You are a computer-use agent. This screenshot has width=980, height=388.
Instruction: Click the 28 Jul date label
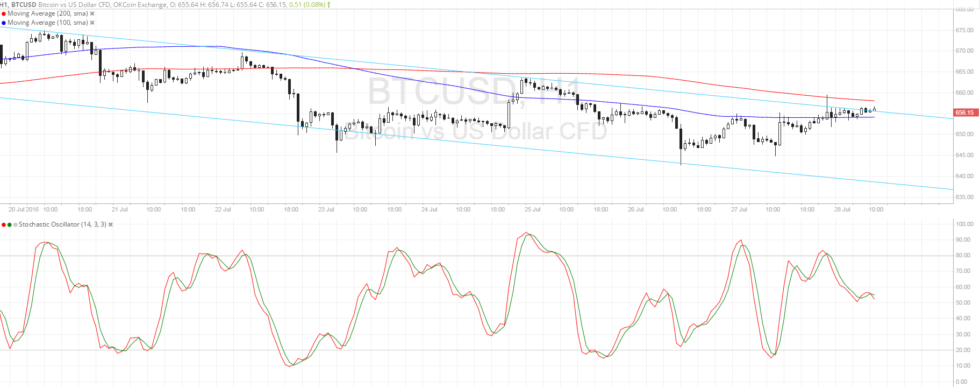pyautogui.click(x=842, y=209)
